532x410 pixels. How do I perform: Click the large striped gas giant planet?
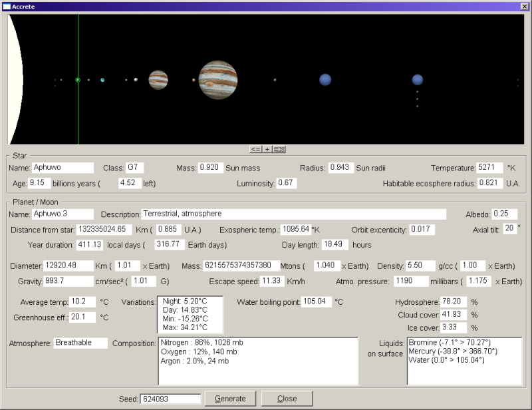point(218,79)
